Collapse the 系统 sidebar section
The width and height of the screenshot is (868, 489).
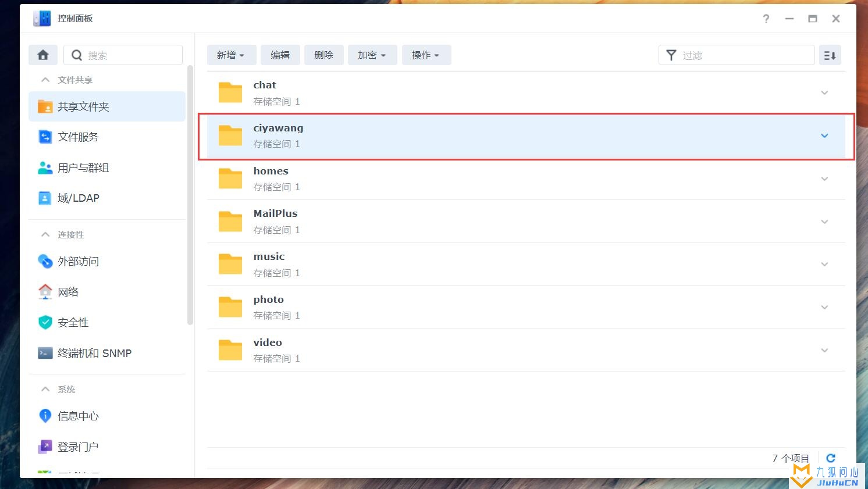pyautogui.click(x=45, y=389)
